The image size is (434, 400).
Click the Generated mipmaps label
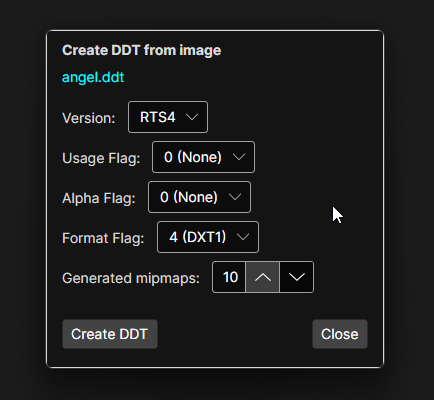point(131,278)
